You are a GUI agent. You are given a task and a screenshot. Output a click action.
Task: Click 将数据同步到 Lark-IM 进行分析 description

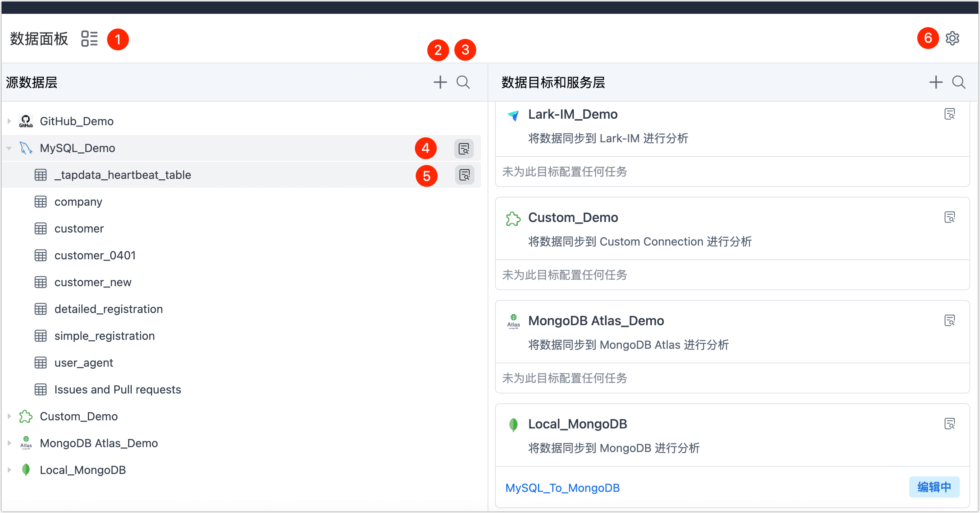tap(608, 138)
